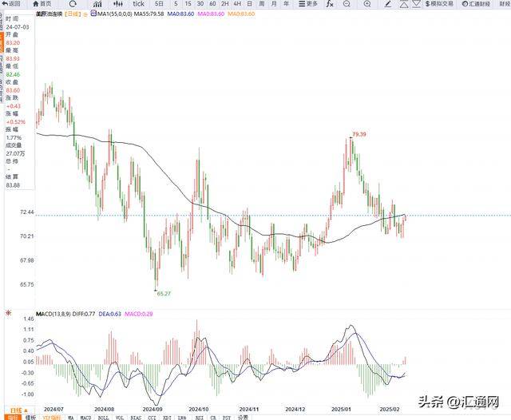The image size is (511, 420).
Task: Select the BIAS indicator tab
Action: [x=136, y=418]
